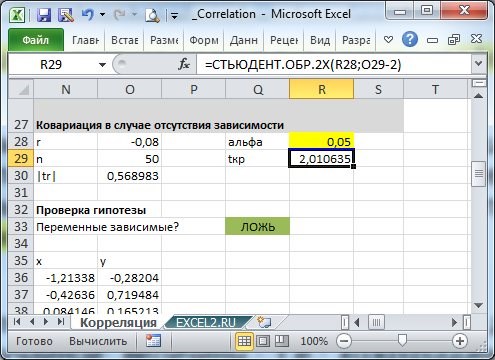Click the horizontal scrollbar right arrow
This screenshot has height=360, width=495.
454,322
